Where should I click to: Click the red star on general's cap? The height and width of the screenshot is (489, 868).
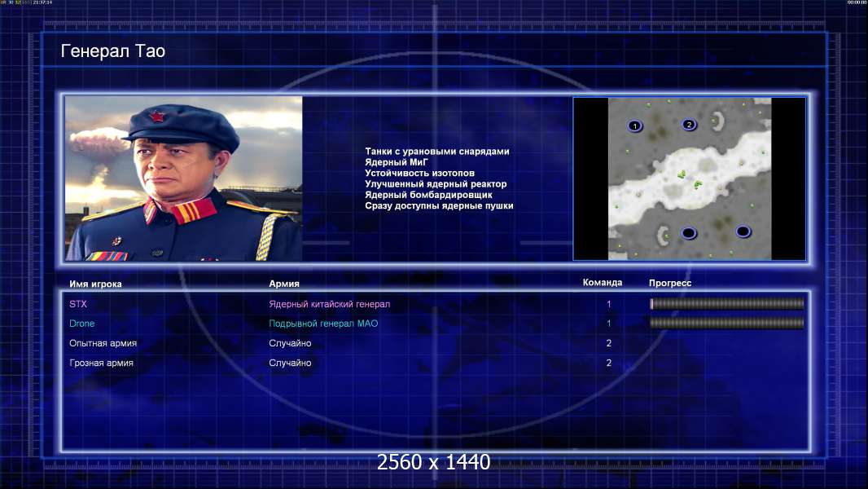(x=157, y=117)
